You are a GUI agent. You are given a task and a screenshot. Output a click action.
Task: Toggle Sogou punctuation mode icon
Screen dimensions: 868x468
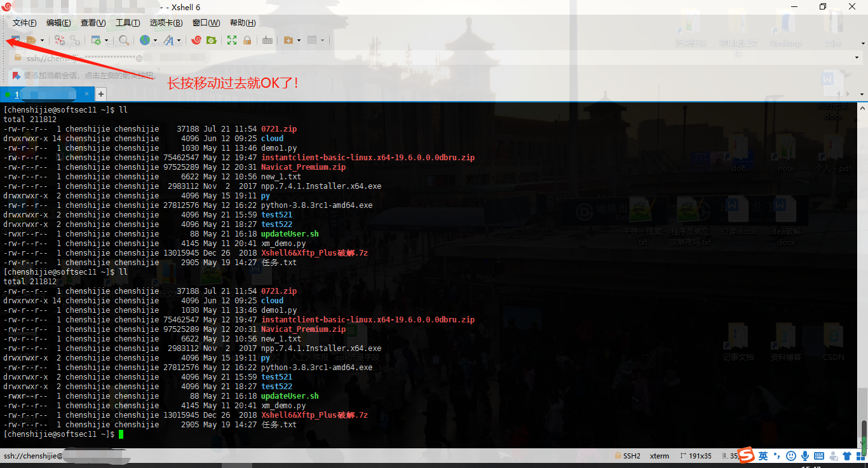tap(776, 456)
